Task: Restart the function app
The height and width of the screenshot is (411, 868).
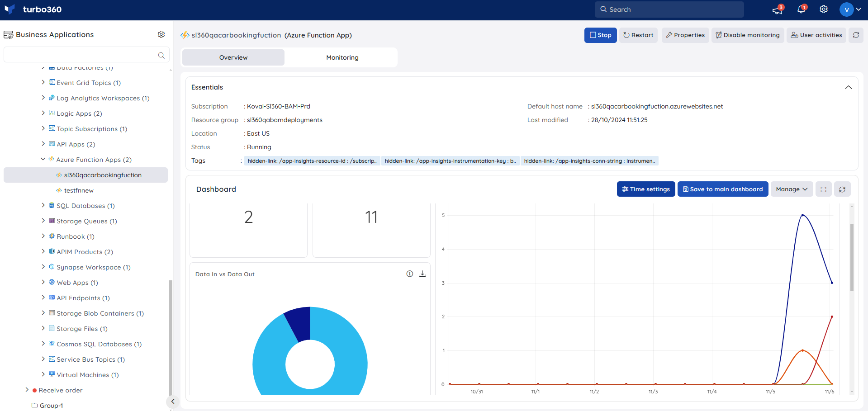Action: coord(638,35)
